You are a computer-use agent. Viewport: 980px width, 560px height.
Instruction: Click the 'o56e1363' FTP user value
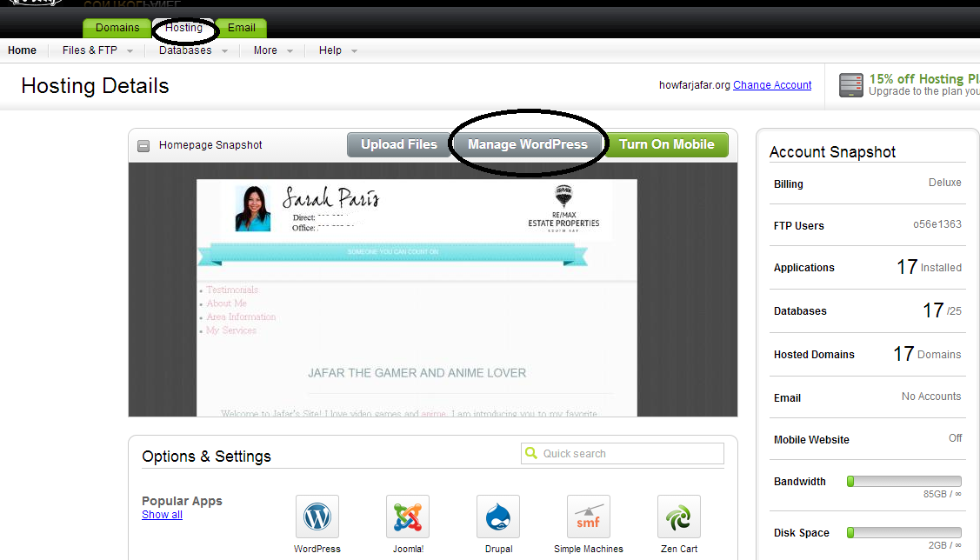(937, 224)
